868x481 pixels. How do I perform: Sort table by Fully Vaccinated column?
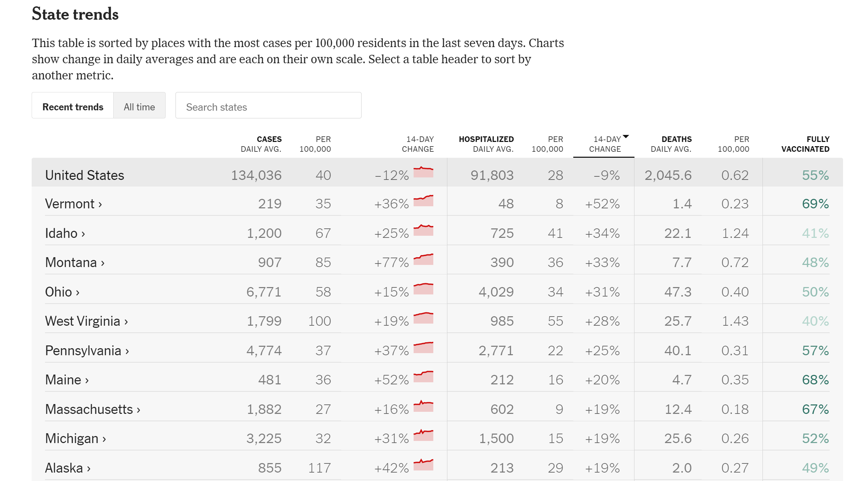pos(805,144)
